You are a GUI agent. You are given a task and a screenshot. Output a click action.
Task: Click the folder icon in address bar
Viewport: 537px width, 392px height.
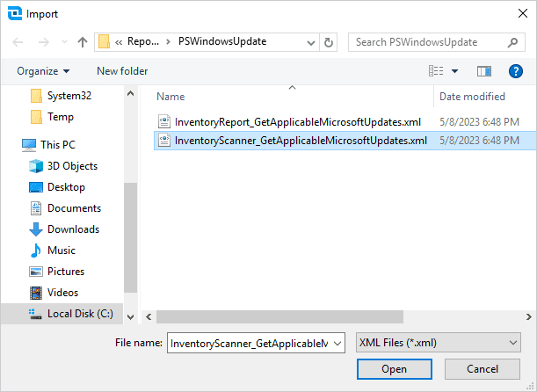point(104,42)
